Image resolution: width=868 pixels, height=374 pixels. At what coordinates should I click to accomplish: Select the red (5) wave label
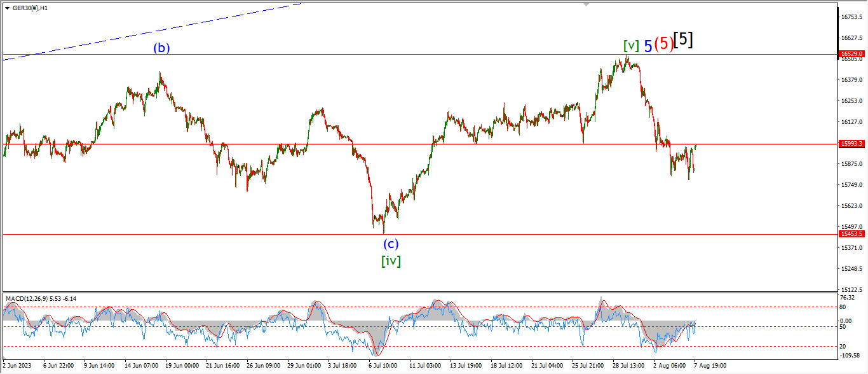tap(663, 44)
